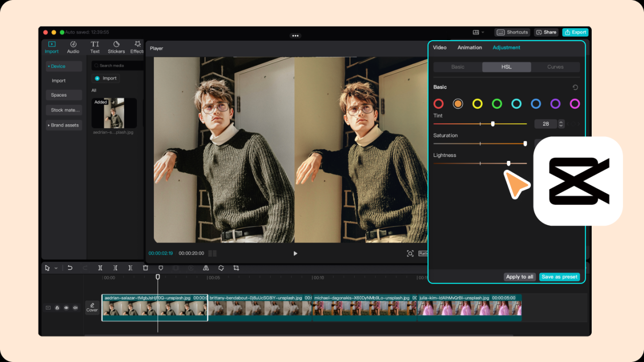Select the Split tool in timeline toolbar
Image resolution: width=644 pixels, height=362 pixels.
point(101,268)
